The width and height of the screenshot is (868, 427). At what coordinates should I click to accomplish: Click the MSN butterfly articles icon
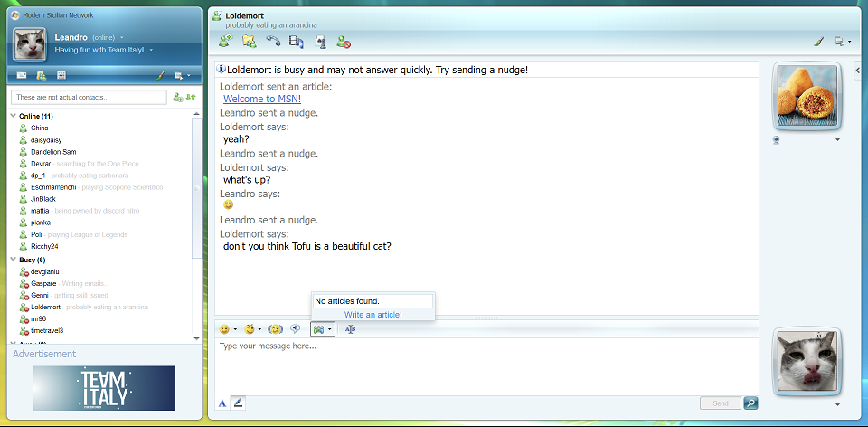(x=317, y=329)
